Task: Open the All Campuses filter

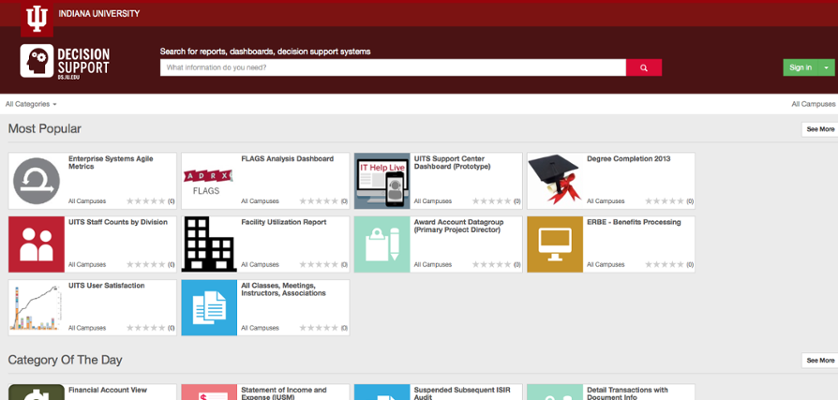Action: coord(813,104)
